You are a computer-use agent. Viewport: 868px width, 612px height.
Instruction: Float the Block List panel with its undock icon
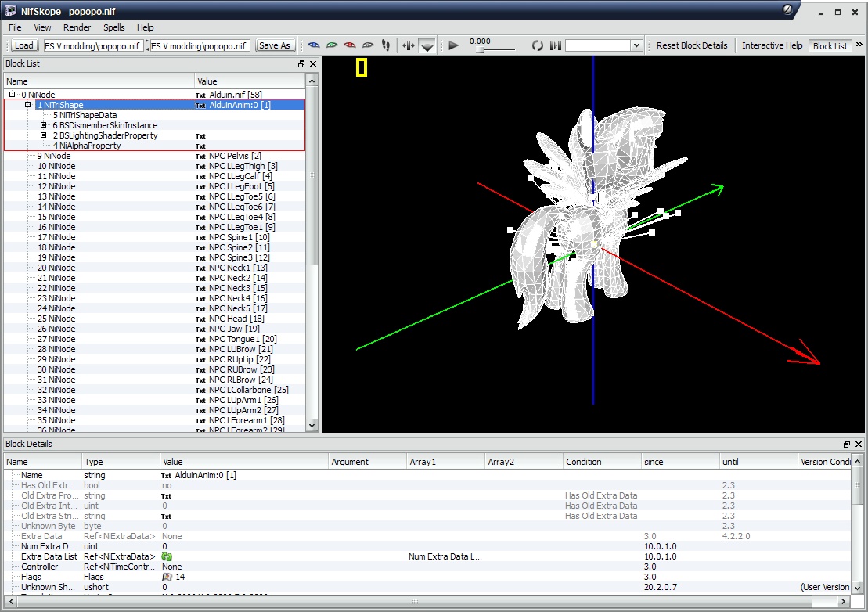pyautogui.click(x=301, y=63)
